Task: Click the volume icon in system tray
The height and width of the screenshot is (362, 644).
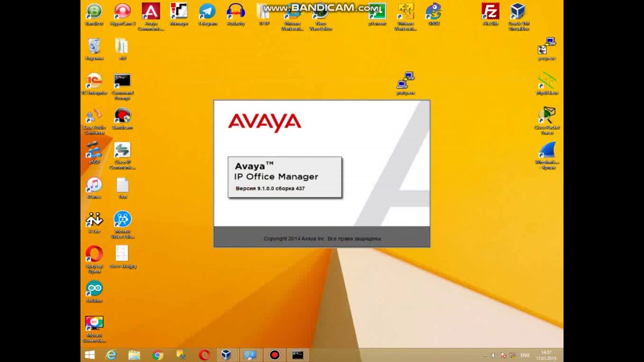Action: 494,355
